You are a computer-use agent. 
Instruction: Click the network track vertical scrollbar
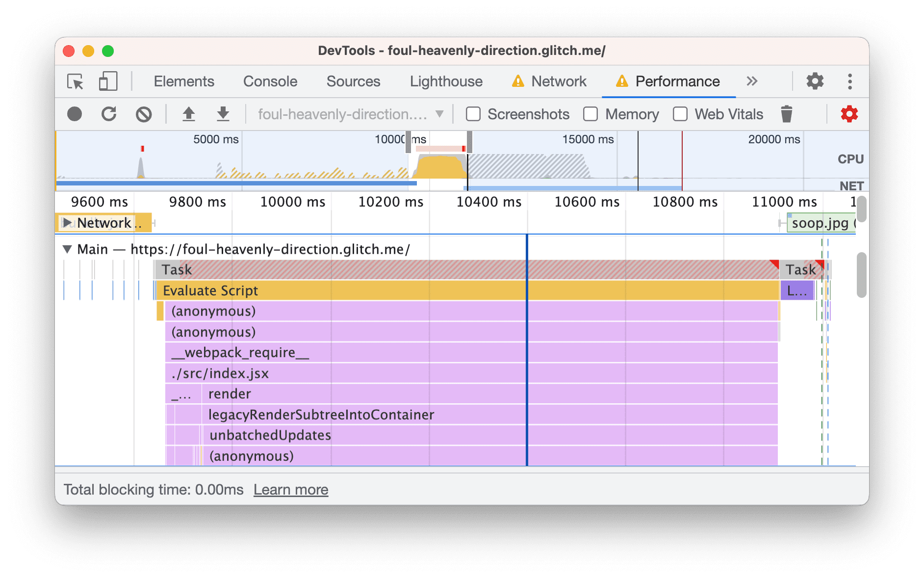tap(862, 209)
